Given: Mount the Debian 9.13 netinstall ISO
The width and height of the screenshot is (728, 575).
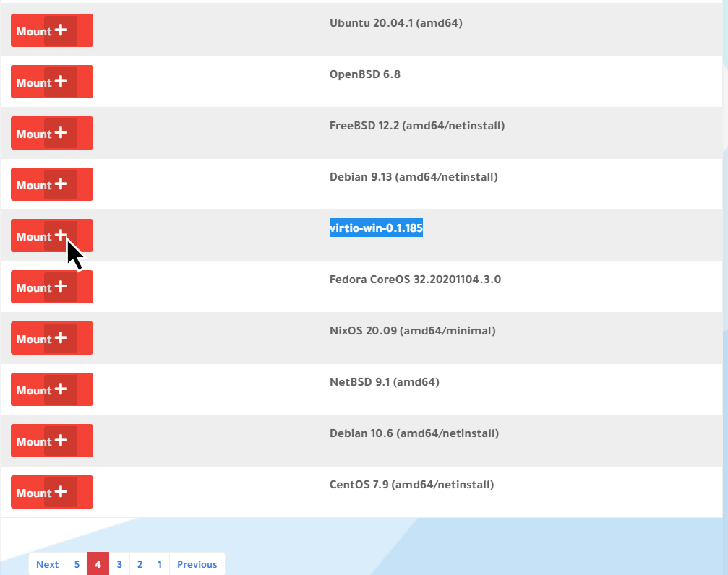Looking at the screenshot, I should coord(52,184).
